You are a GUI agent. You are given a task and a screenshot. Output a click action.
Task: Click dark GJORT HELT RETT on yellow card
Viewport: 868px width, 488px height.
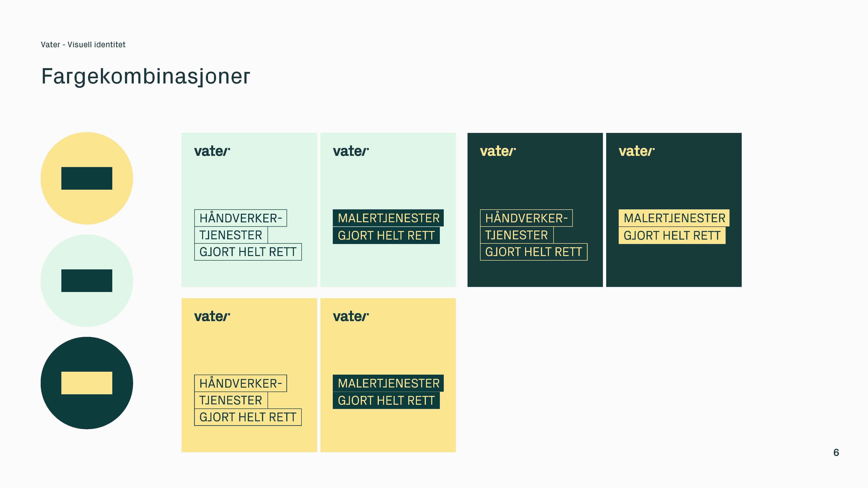[x=386, y=400]
